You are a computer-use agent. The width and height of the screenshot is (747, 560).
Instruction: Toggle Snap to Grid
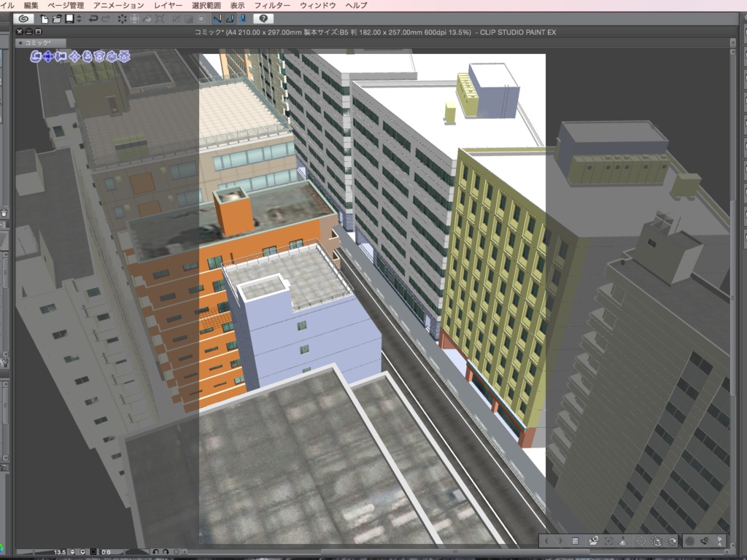pyautogui.click(x=242, y=19)
